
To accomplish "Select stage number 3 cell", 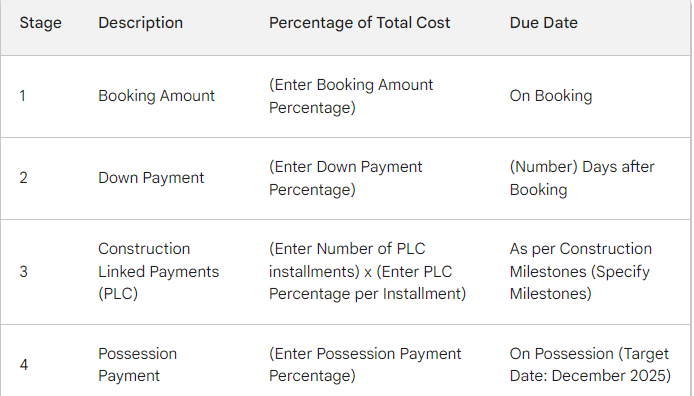I will [23, 272].
